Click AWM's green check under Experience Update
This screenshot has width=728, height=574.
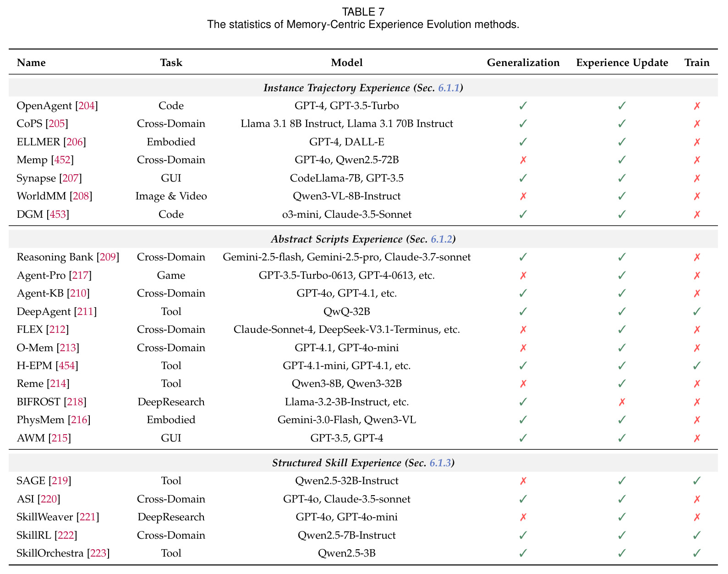click(622, 438)
